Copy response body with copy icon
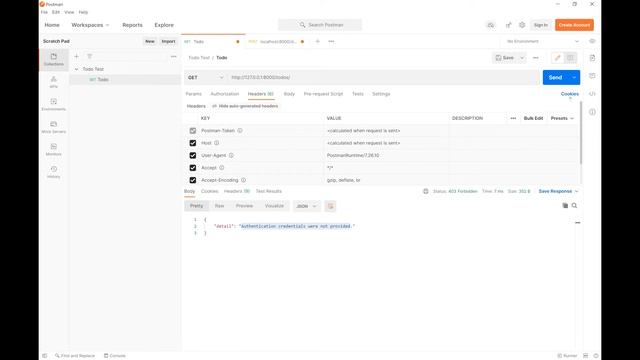The image size is (640, 360). [565, 206]
